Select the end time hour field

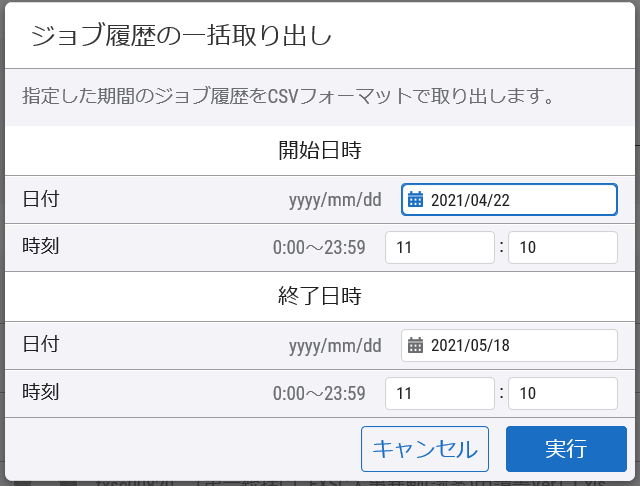pos(440,393)
